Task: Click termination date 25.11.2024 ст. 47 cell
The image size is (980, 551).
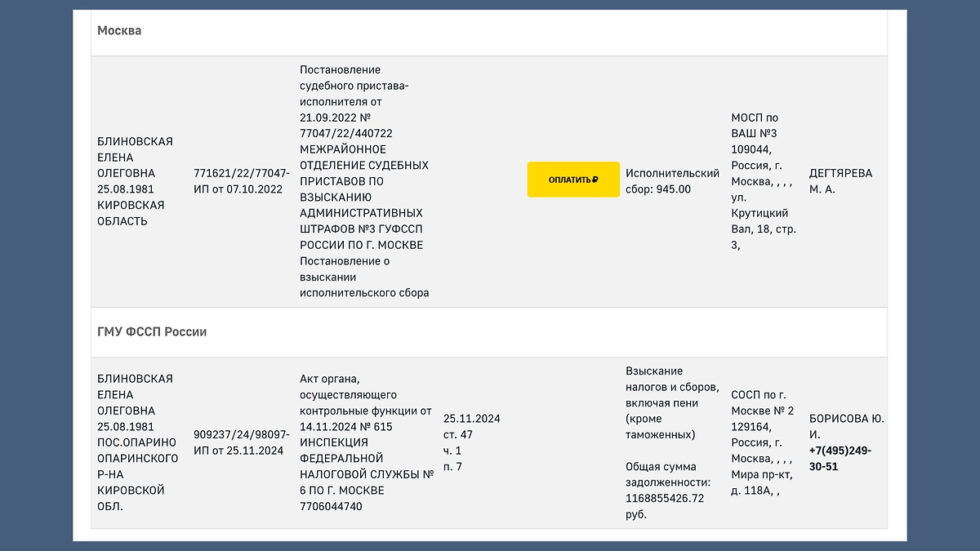Action: coord(472,442)
